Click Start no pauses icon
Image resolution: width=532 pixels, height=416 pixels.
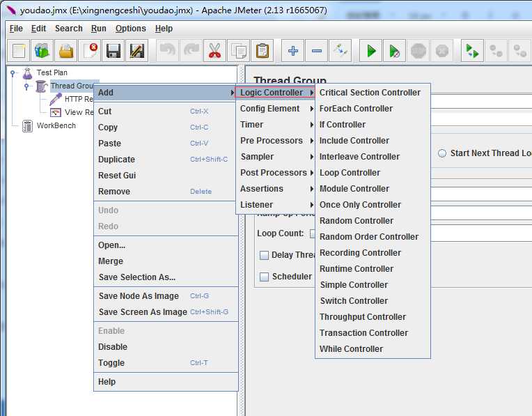click(x=394, y=51)
